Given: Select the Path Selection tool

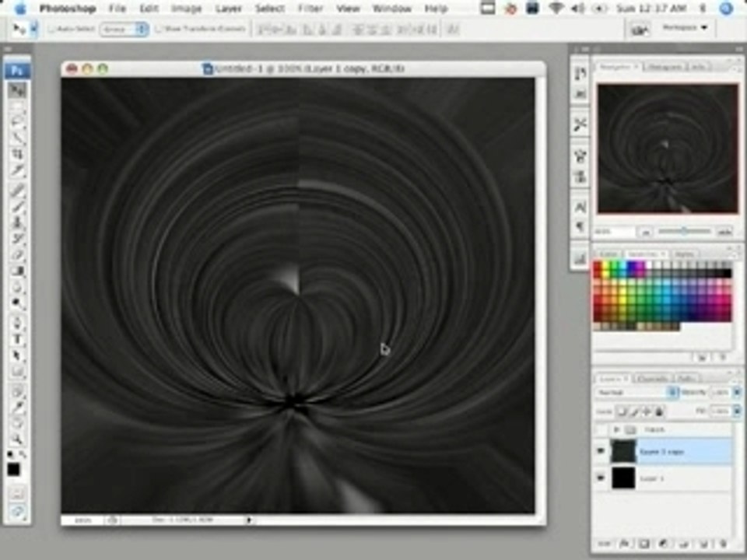Looking at the screenshot, I should pos(18,355).
